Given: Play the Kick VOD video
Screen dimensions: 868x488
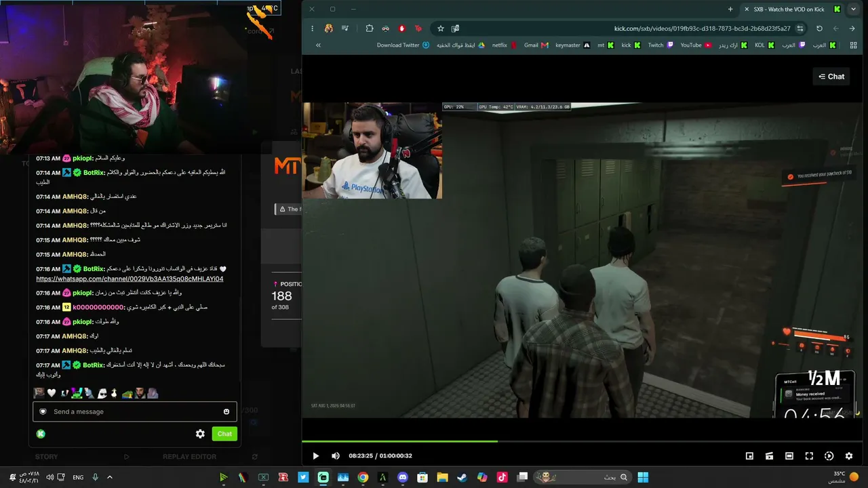Looking at the screenshot, I should (x=315, y=456).
